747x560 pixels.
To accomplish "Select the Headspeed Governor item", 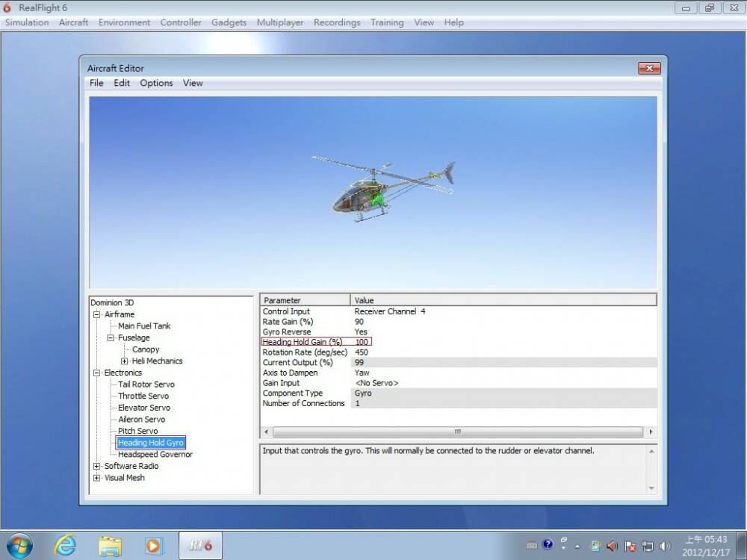I will click(155, 454).
